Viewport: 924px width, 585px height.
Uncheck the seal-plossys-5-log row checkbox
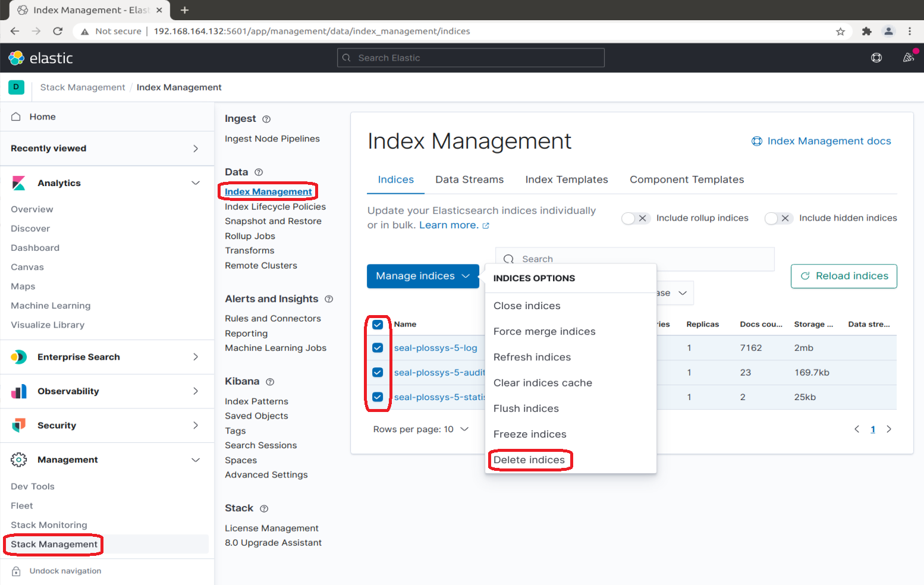pos(378,348)
